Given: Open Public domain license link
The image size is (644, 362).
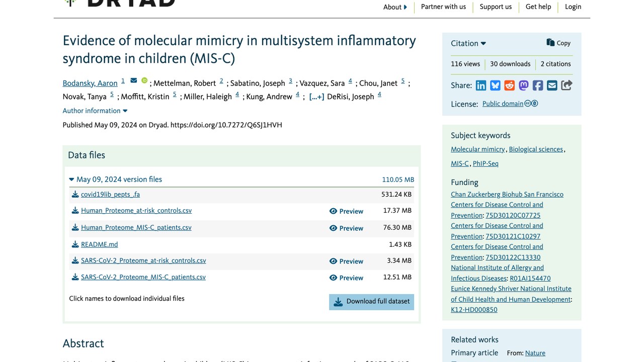Looking at the screenshot, I should coord(503,104).
